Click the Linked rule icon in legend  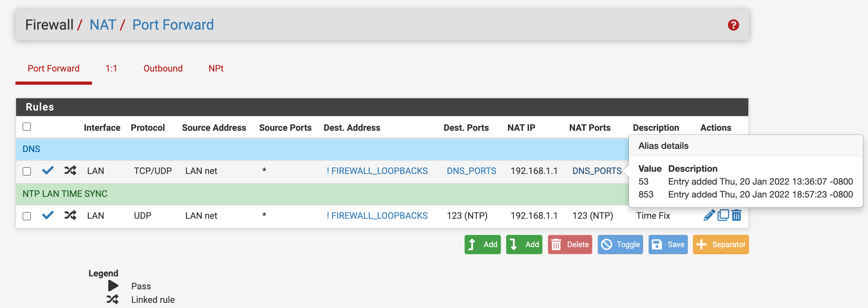[113, 299]
